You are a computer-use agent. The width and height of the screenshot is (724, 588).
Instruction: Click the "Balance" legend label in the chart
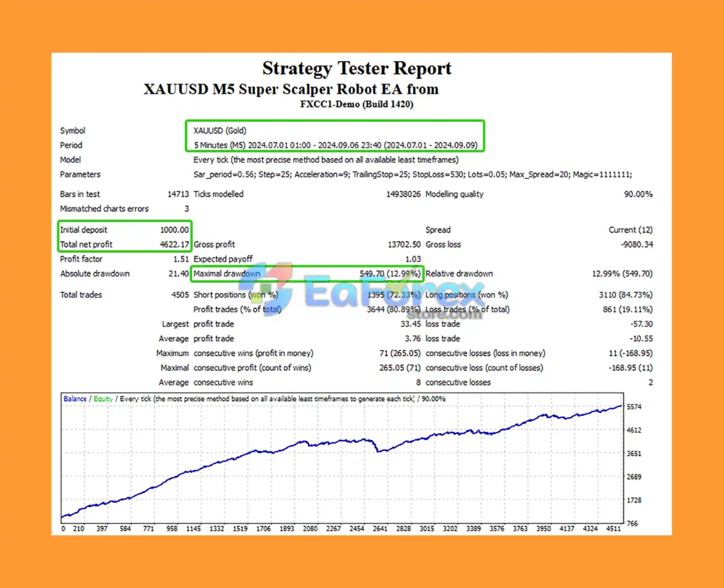coord(75,399)
